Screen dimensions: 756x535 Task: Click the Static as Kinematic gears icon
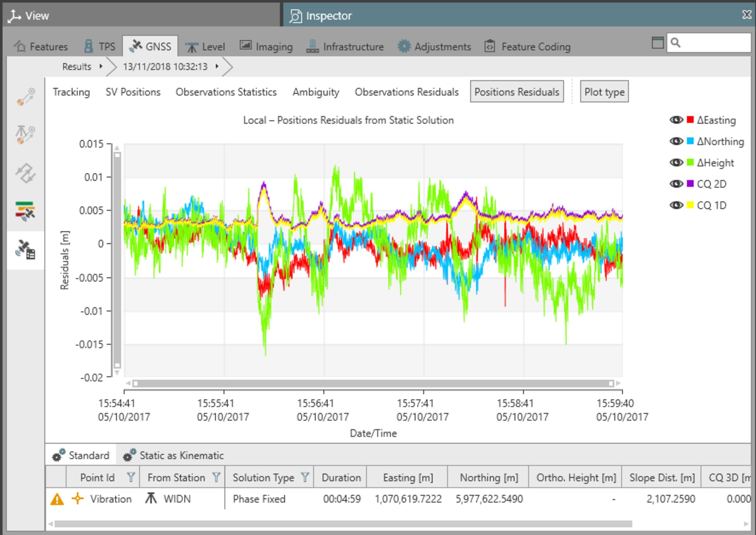point(129,455)
